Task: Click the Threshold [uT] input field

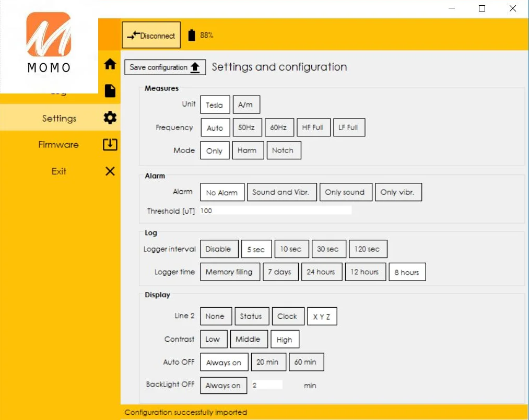Action: [275, 211]
